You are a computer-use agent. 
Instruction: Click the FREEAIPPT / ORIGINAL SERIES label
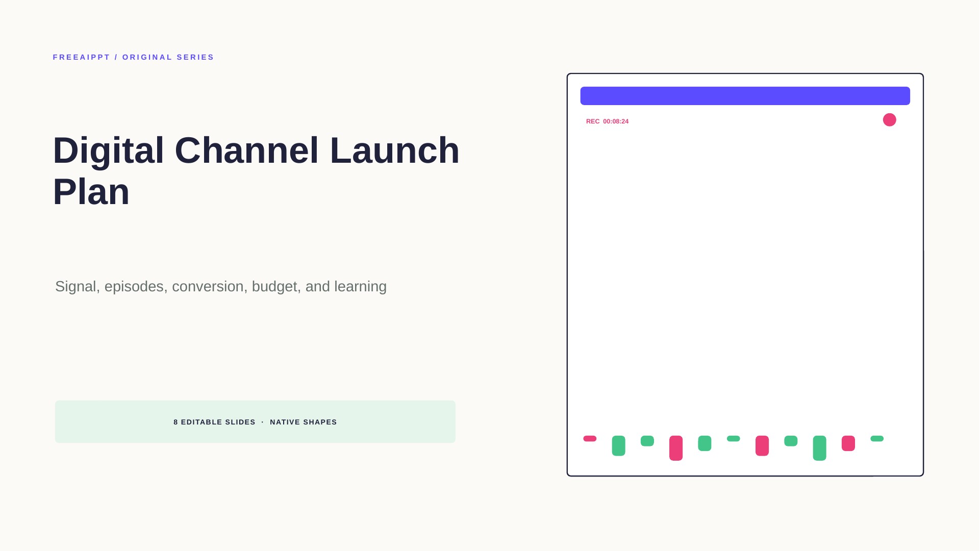[134, 57]
